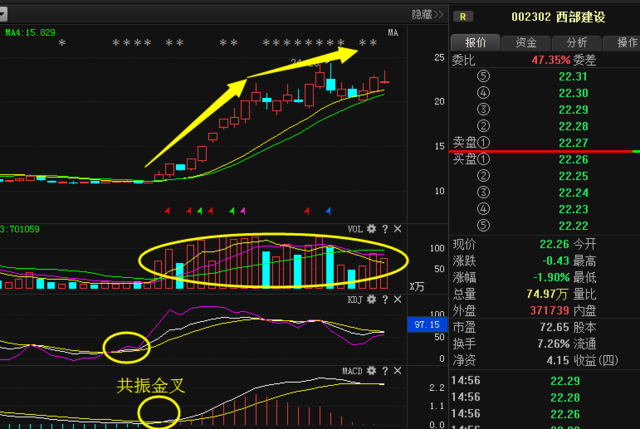Screen dimensions: 640x429
Task: Open KDJ indicator help question mark
Action: [x=385, y=300]
